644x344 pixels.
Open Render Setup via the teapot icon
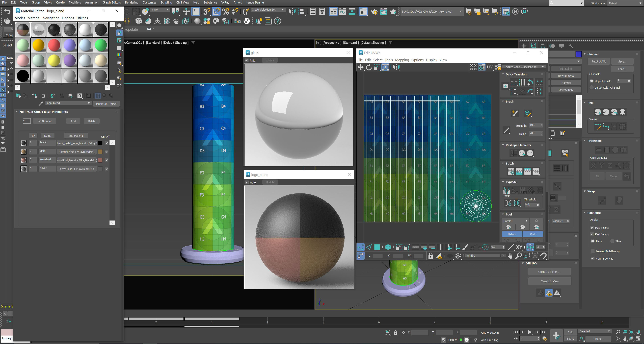point(374,12)
